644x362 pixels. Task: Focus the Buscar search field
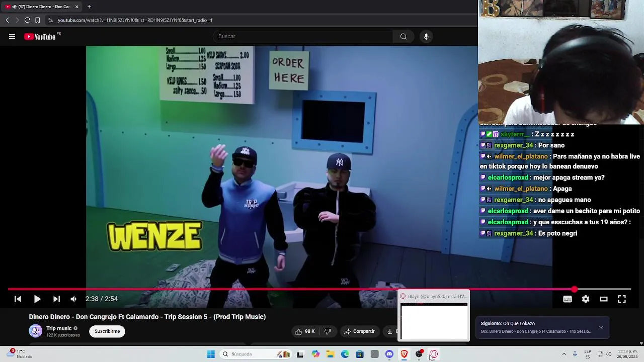pyautogui.click(x=303, y=36)
